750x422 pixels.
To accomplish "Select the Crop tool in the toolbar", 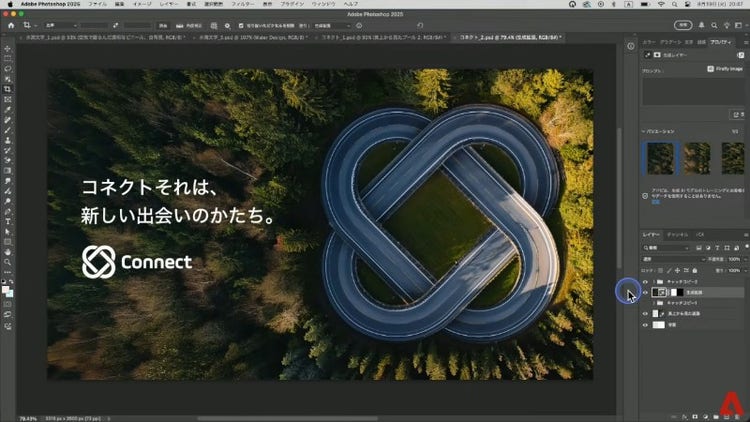I will (x=7, y=89).
